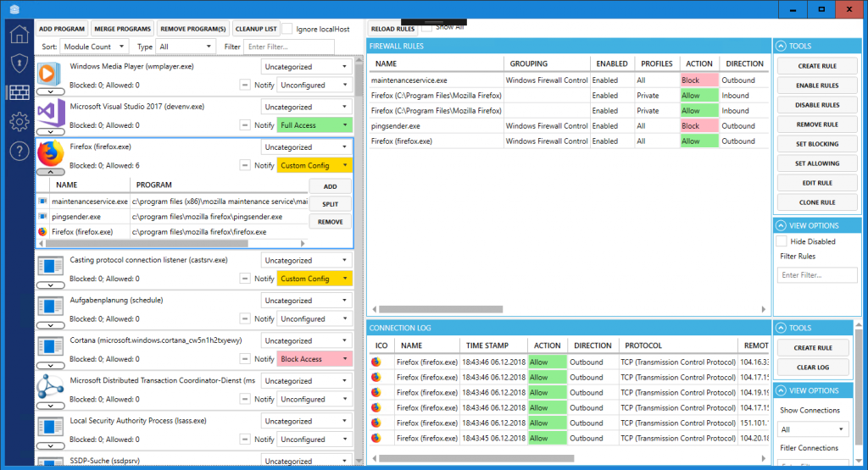Select the firewall brick wall sidebar icon
The image size is (868, 470).
point(19,92)
